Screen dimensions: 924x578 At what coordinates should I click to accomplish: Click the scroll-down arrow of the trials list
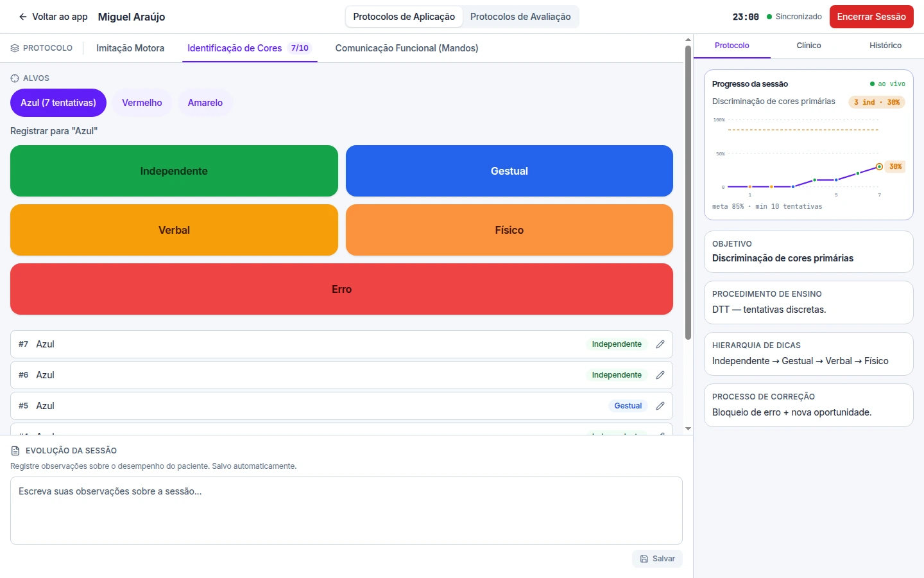click(688, 428)
